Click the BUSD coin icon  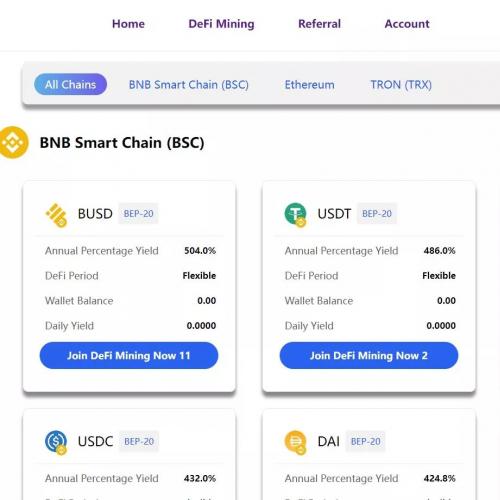click(x=56, y=215)
